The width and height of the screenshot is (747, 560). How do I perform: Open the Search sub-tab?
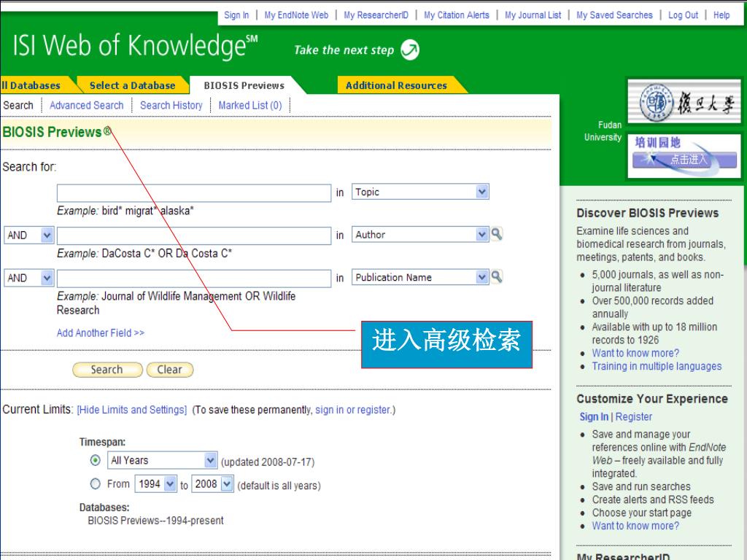[x=18, y=105]
